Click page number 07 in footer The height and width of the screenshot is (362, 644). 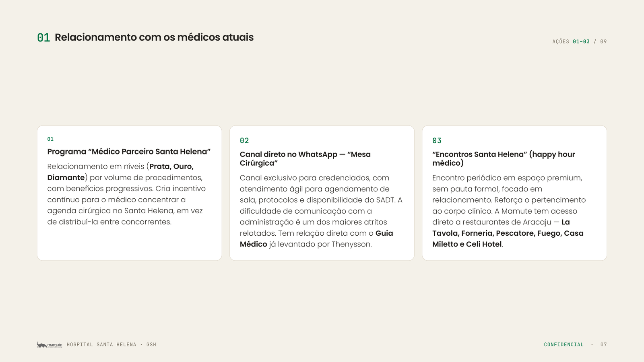[x=603, y=345]
